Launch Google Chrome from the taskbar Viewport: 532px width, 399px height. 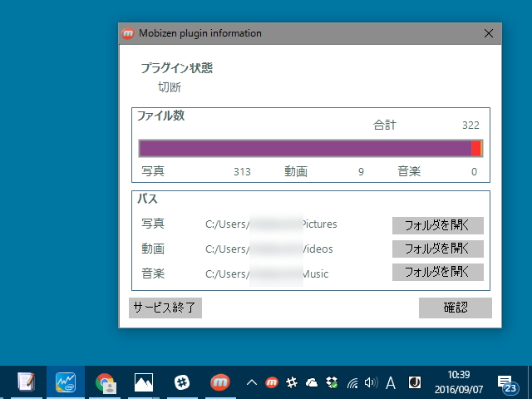point(106,383)
